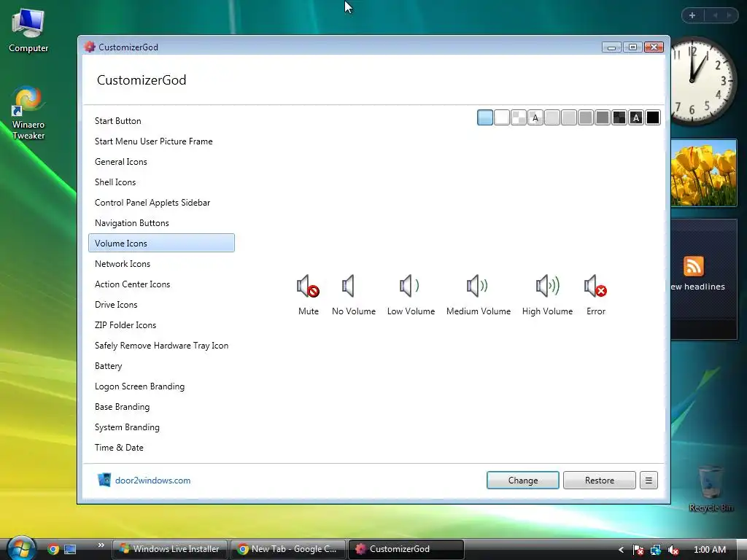Select the High Volume speaker icon

click(547, 286)
